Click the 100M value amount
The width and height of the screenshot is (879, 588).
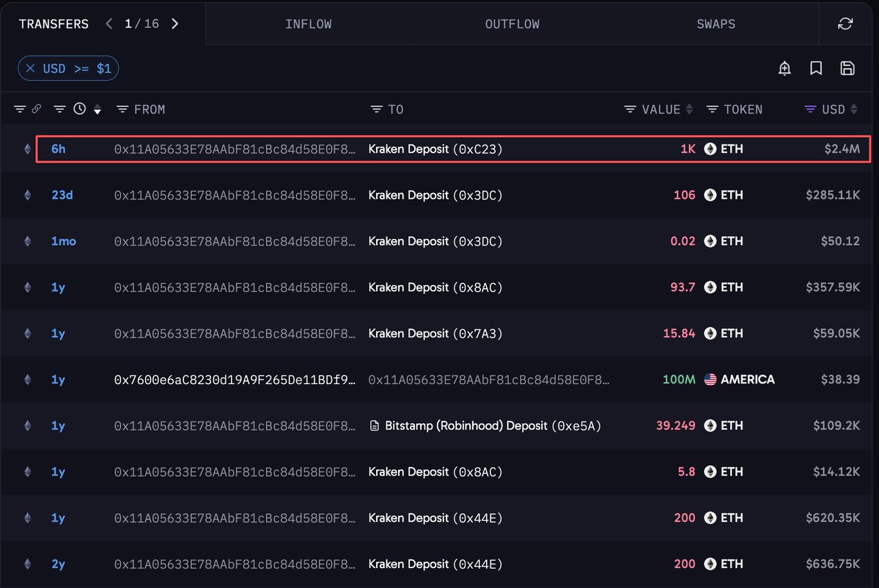coord(679,380)
